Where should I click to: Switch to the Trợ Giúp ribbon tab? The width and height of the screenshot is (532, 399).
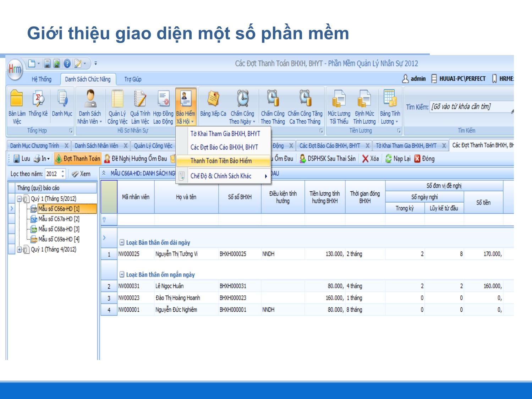[133, 79]
